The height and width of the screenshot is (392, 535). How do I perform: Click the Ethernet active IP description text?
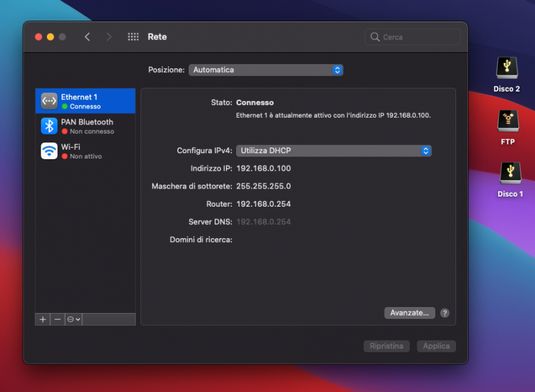(x=333, y=115)
